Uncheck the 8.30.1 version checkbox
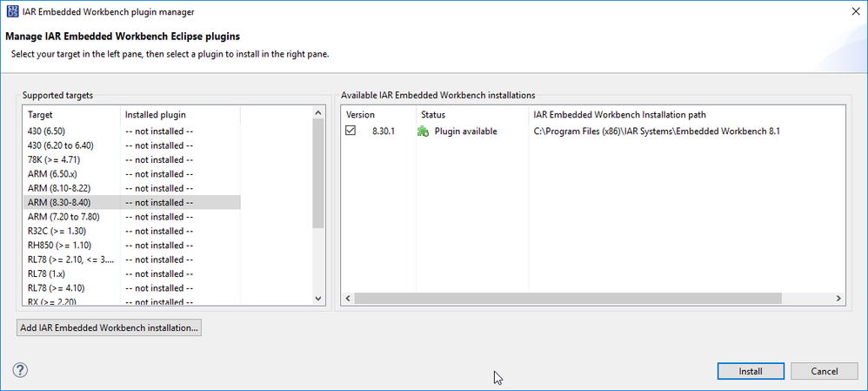 click(x=351, y=131)
